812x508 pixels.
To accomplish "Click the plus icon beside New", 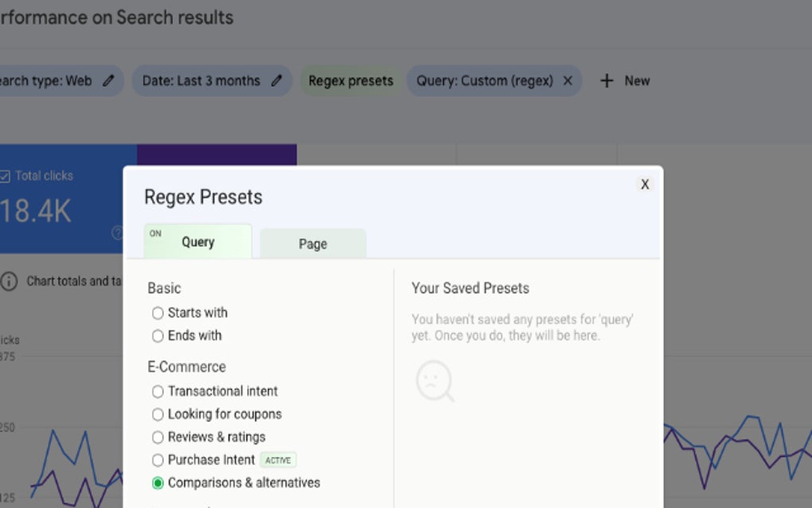I will tap(607, 80).
